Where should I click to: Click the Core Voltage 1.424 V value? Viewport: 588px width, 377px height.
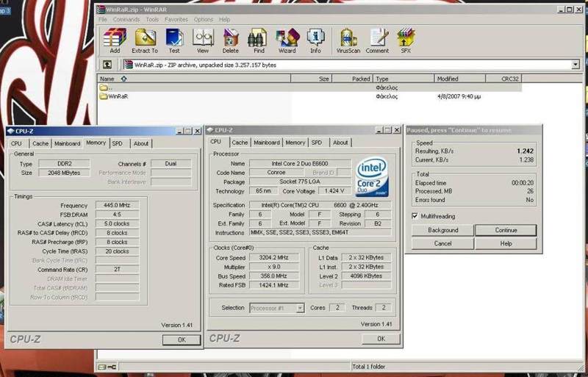(334, 191)
